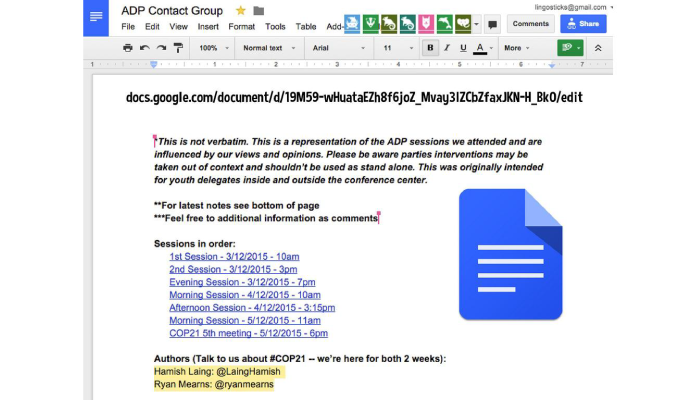
Task: Open the Morning Session - 4/12/2015 - 10am link
Action: coord(245,295)
